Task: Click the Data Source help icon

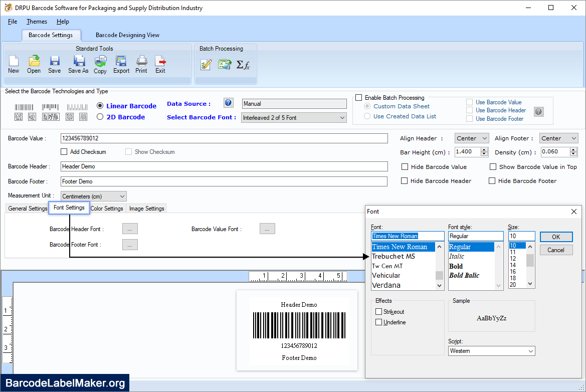Action: (x=229, y=103)
